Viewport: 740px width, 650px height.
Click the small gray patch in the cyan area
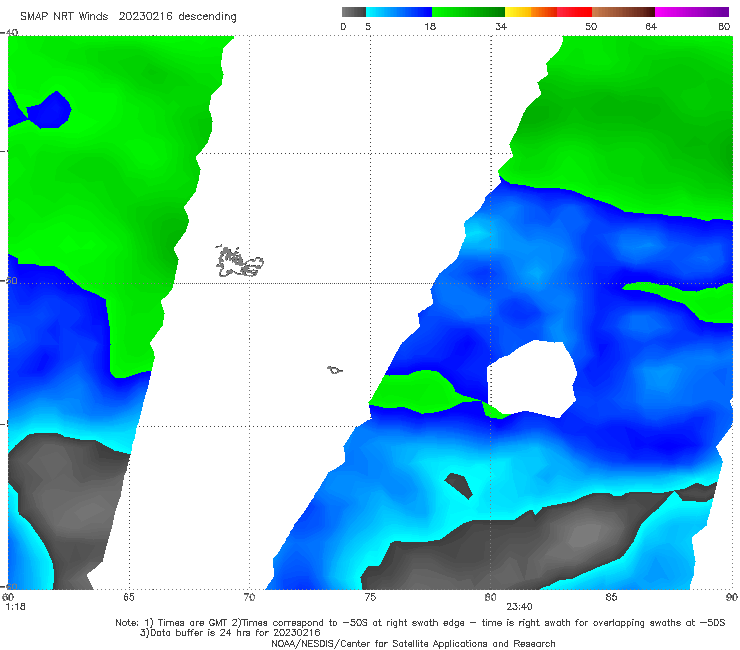(458, 486)
